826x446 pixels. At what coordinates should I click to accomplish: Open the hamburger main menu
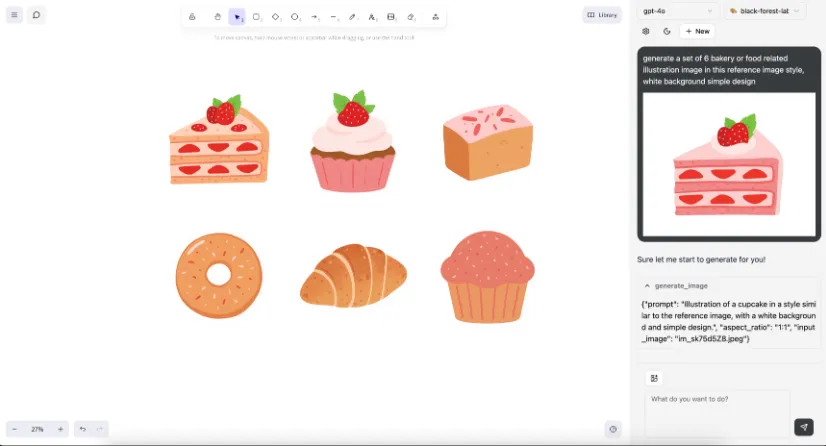14,15
